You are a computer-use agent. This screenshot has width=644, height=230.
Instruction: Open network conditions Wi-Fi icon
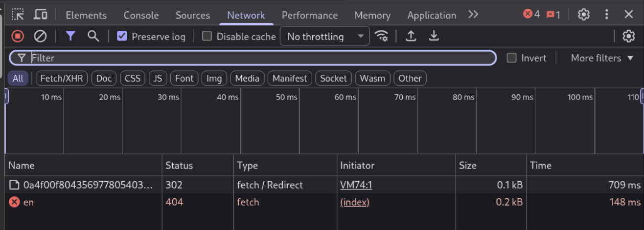[381, 36]
